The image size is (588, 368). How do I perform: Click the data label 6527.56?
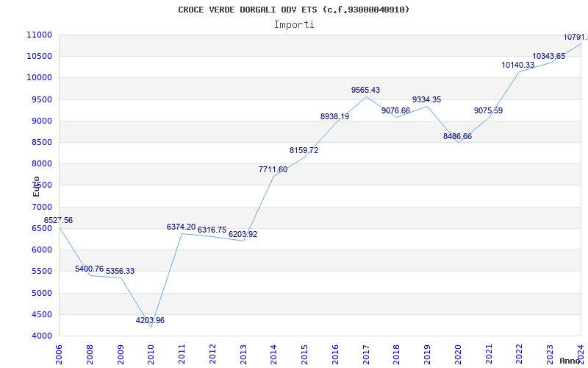tap(59, 220)
